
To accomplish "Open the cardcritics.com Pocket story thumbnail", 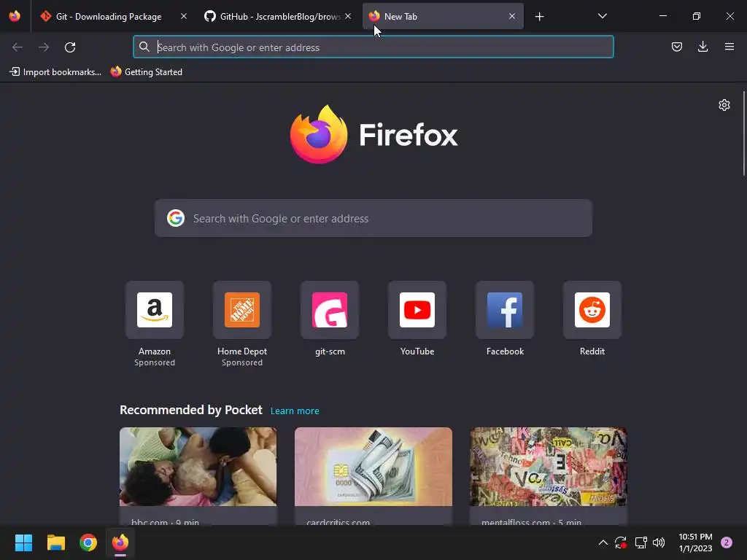I will [x=373, y=467].
